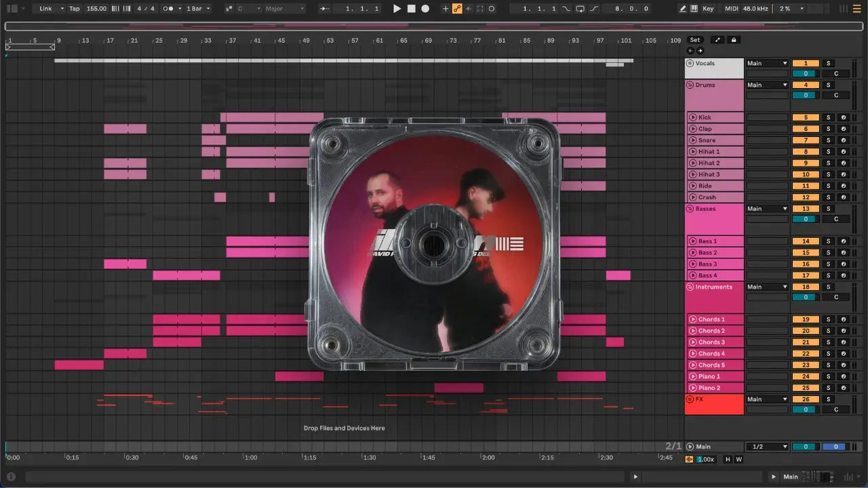Start playback with the Play button

tap(397, 9)
